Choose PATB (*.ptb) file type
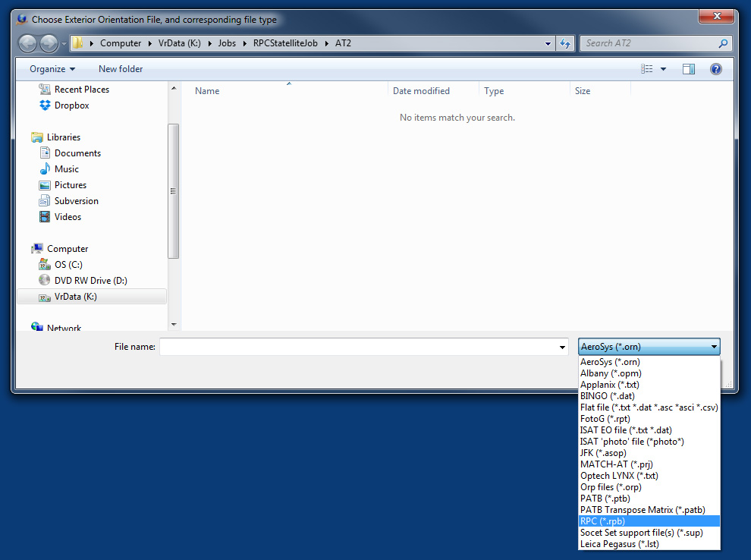The image size is (751, 560). click(x=649, y=499)
